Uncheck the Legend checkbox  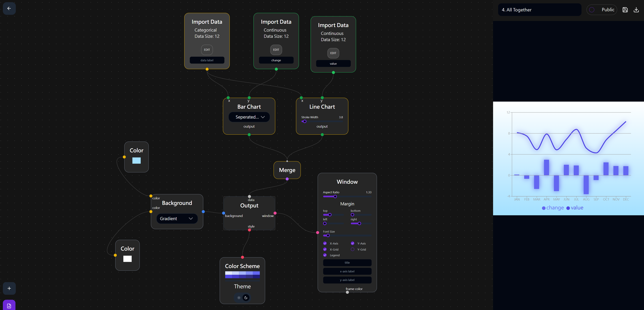(x=325, y=255)
